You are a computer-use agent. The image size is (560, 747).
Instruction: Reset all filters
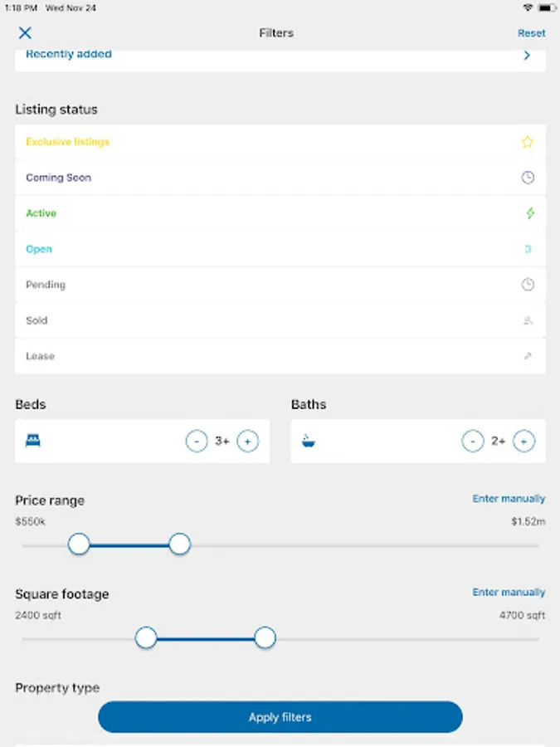tap(531, 33)
